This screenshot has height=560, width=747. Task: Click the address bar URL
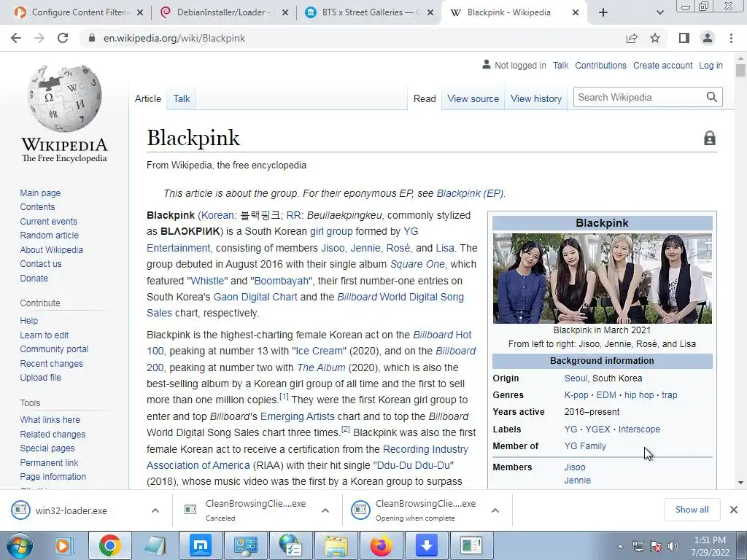pyautogui.click(x=174, y=38)
